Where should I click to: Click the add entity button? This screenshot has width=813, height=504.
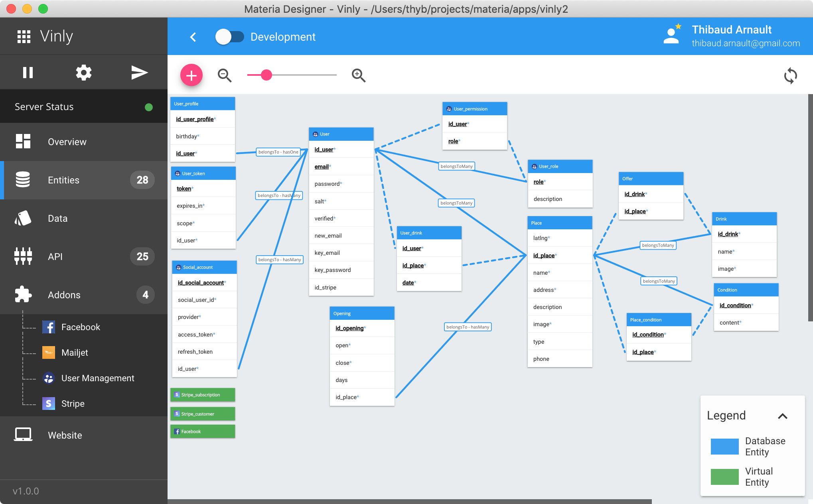click(191, 74)
